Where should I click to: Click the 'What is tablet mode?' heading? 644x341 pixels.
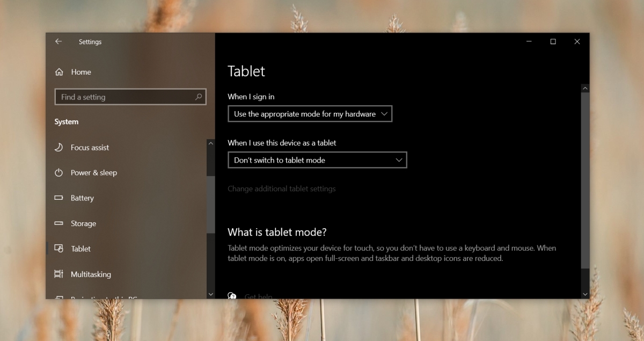point(277,232)
